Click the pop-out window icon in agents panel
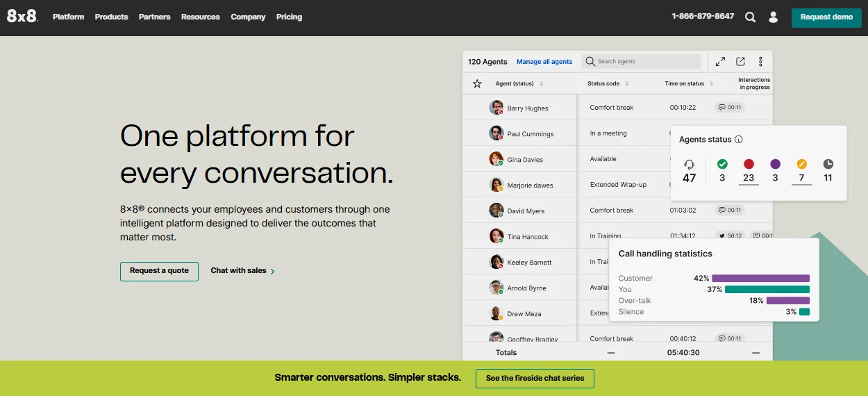This screenshot has height=396, width=868. click(x=740, y=62)
